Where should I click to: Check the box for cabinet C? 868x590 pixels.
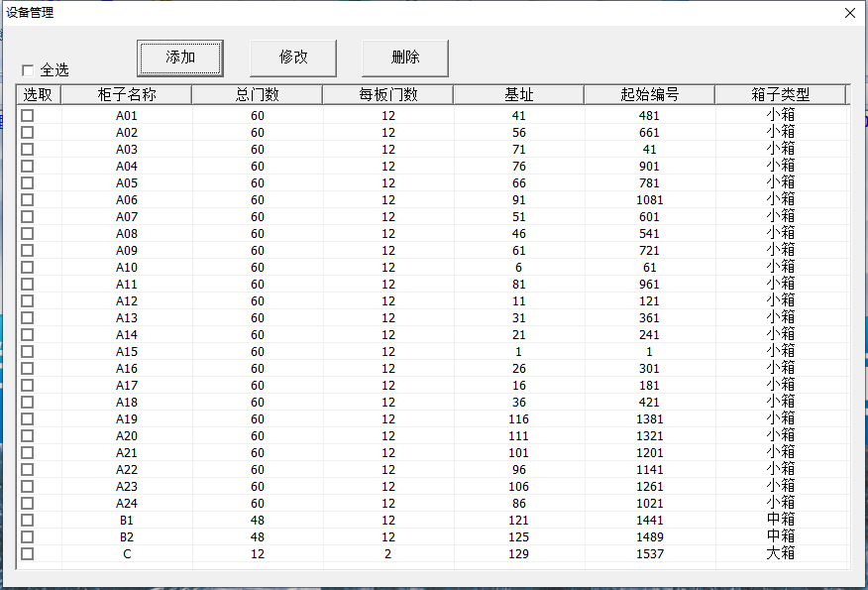[x=27, y=554]
